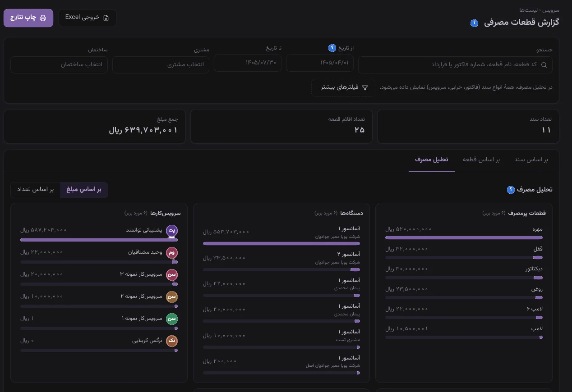This screenshot has width=572, height=392.
Task: Click the Excel file icon in خروجی Excel
Action: coord(106,18)
